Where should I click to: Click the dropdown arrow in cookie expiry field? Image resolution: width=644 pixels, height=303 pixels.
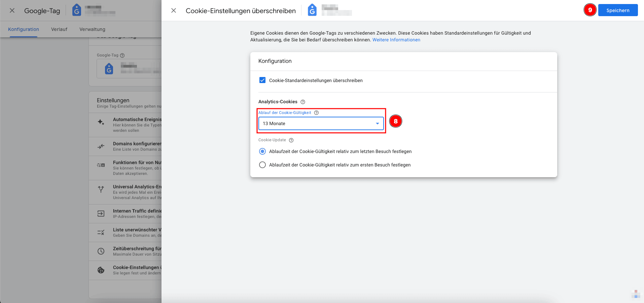click(377, 123)
